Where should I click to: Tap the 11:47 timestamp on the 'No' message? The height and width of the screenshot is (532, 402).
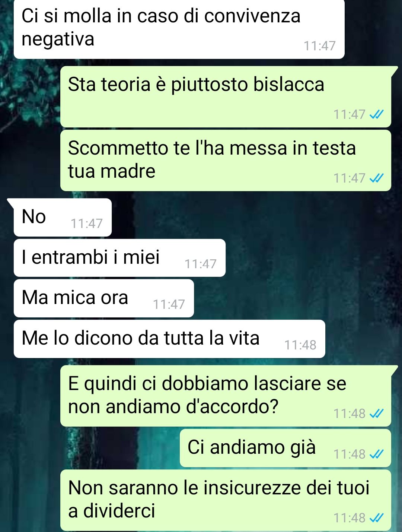click(x=87, y=224)
